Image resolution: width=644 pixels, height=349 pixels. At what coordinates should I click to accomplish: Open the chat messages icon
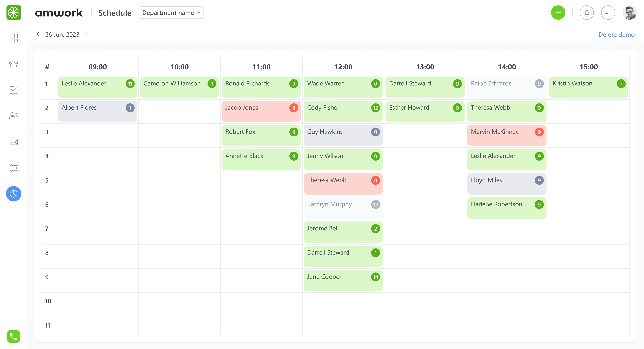[x=608, y=13]
